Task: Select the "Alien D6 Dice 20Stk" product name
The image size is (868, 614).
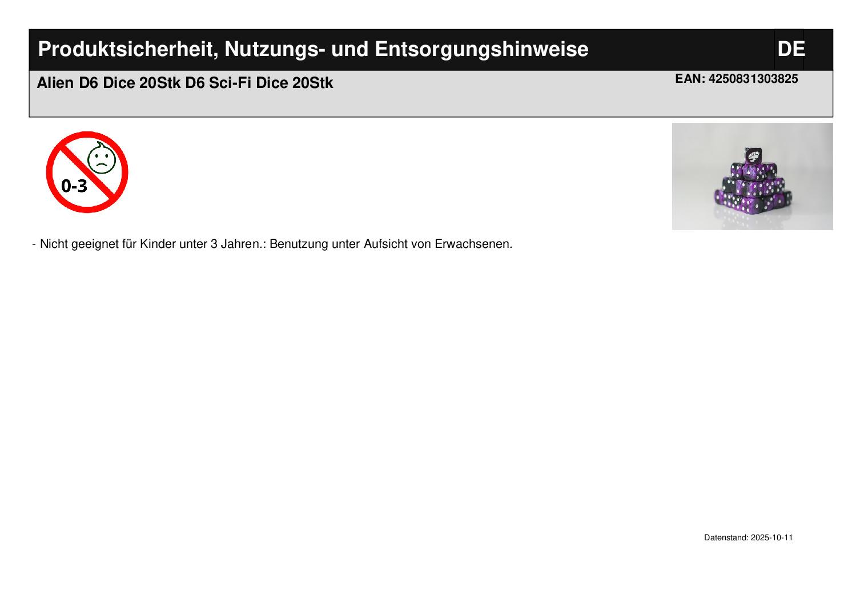Action: 109,83
